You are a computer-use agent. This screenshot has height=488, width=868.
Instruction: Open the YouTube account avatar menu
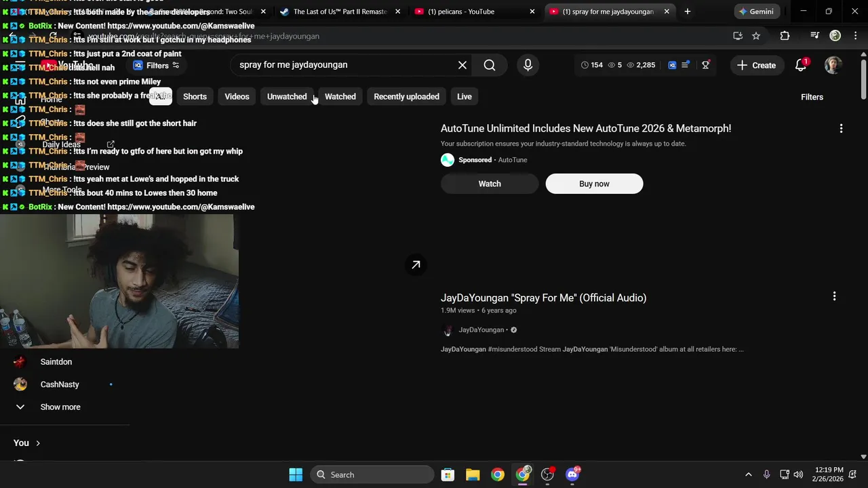tap(833, 65)
